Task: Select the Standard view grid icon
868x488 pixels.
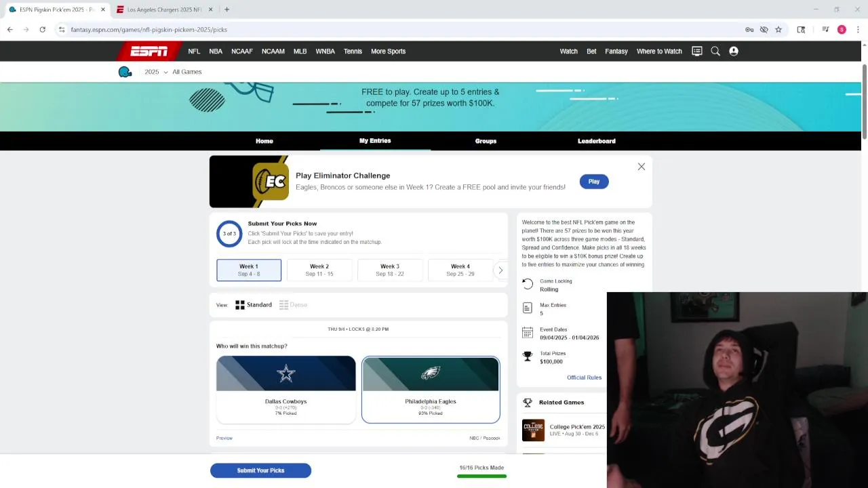Action: [x=240, y=305]
